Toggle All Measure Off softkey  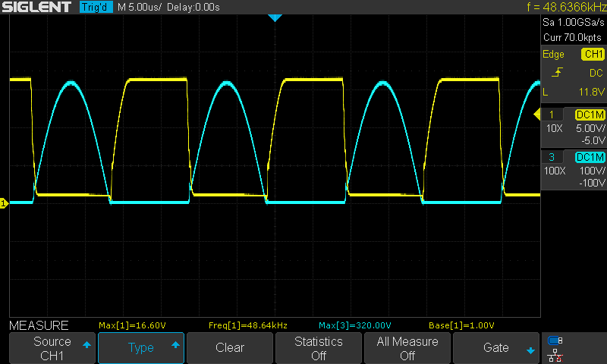(407, 348)
